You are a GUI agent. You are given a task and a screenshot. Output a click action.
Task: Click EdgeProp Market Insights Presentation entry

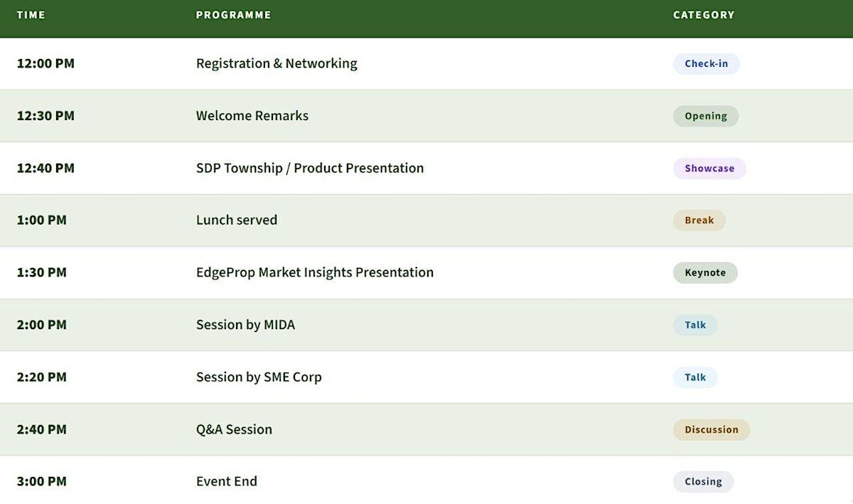(x=315, y=272)
